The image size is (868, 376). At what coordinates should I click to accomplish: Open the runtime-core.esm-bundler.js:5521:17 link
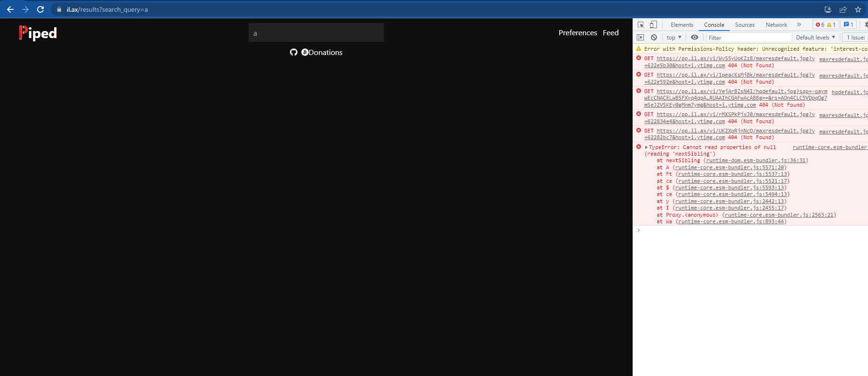(x=733, y=181)
